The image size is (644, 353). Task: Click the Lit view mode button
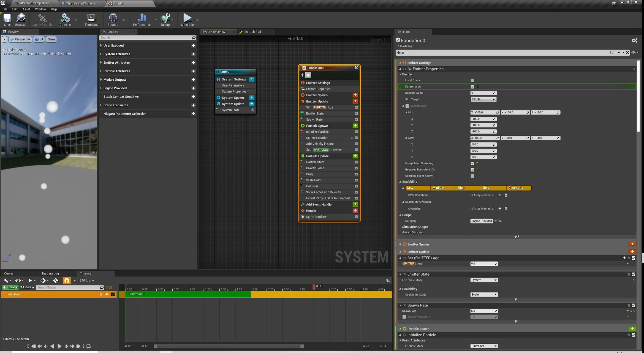click(x=39, y=39)
